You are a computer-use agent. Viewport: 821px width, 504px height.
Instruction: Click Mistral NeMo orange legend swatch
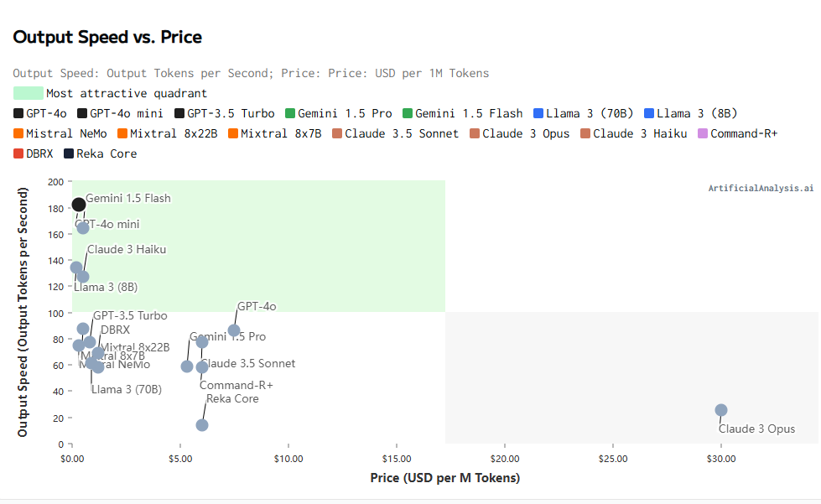pyautogui.click(x=19, y=133)
